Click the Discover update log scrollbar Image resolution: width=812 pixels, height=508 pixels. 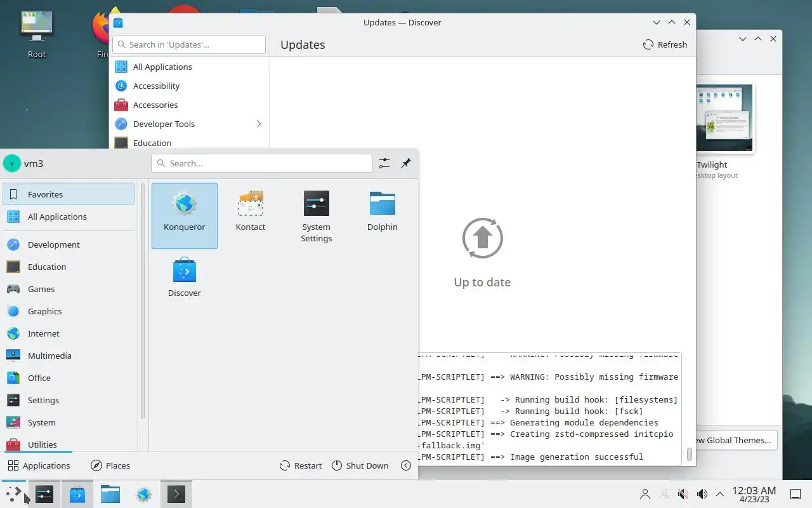click(x=690, y=455)
